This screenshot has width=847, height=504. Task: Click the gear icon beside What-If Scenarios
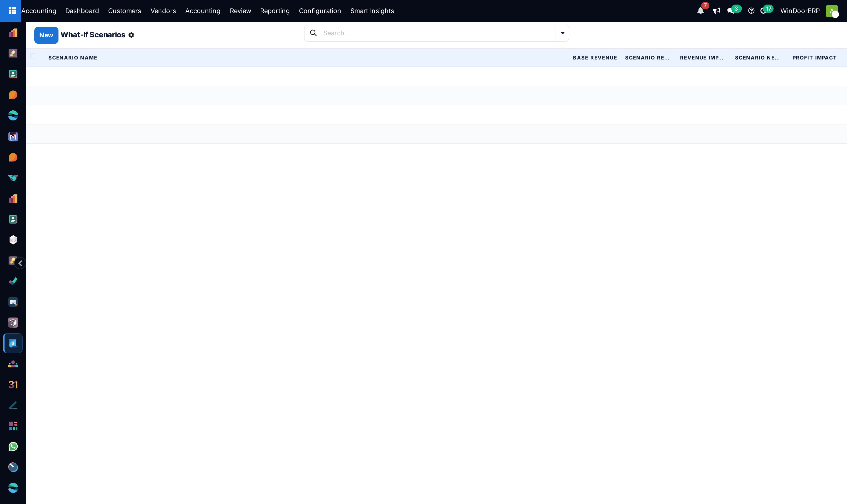[x=131, y=35]
